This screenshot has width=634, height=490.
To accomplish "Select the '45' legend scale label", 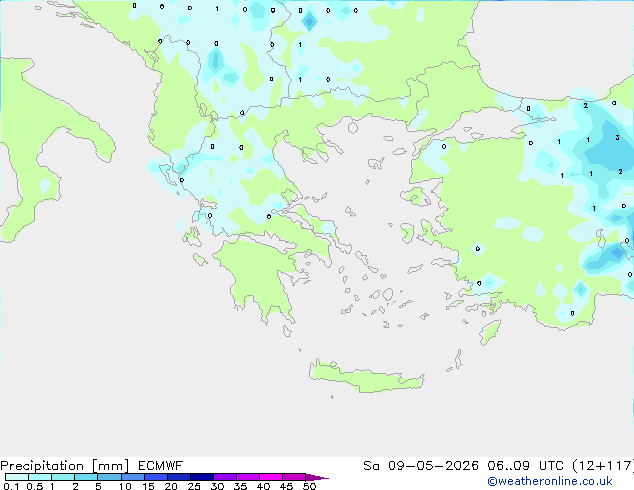I will 286,486.
